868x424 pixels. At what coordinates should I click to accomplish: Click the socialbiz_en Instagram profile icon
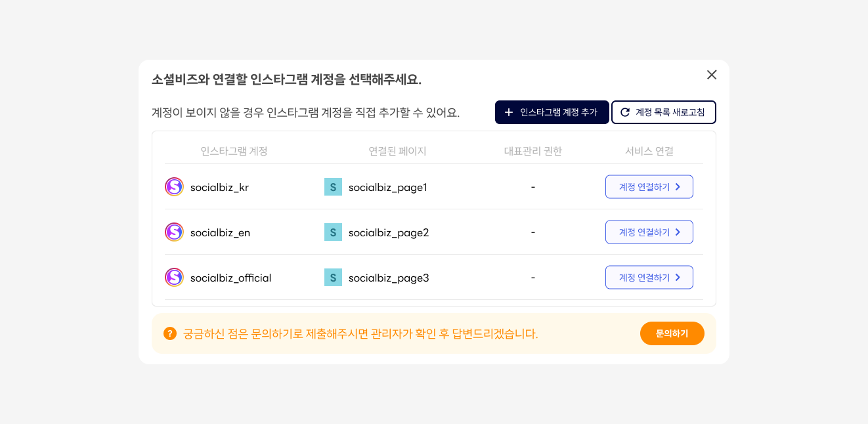(x=174, y=232)
